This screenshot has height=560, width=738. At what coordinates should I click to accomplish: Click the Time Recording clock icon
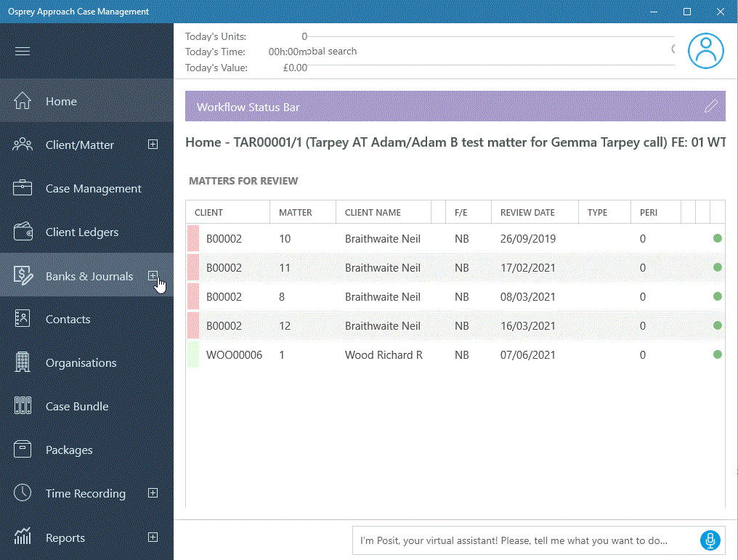(22, 492)
